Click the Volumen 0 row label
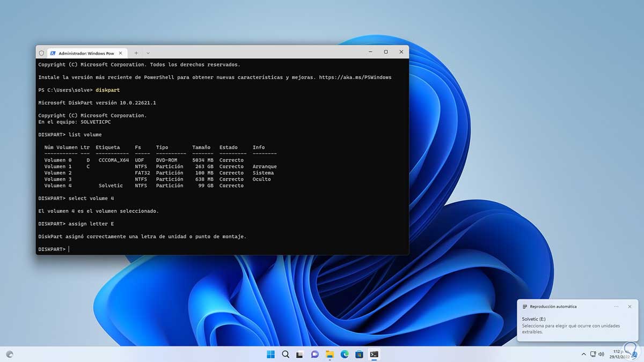 coord(58,160)
